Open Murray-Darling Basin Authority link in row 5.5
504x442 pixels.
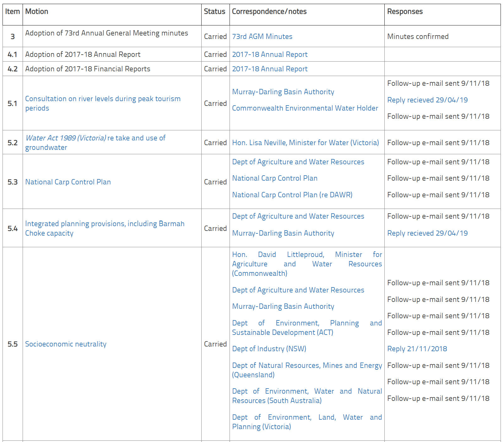point(283,306)
